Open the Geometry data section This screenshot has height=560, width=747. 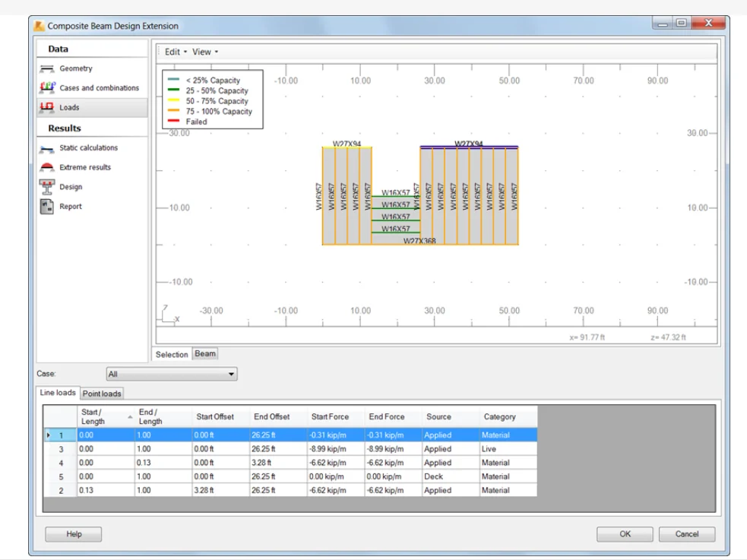tap(75, 68)
